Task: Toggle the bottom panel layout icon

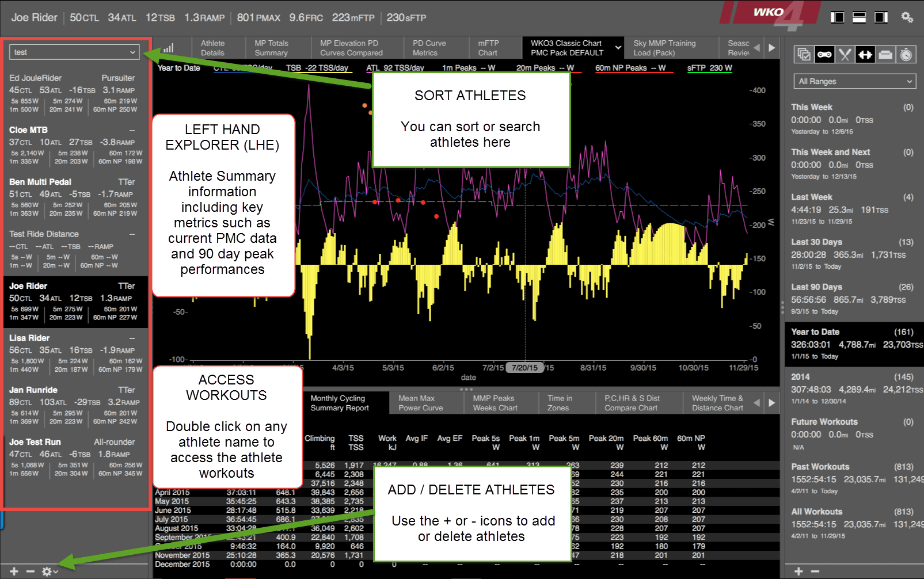Action: 859,17
